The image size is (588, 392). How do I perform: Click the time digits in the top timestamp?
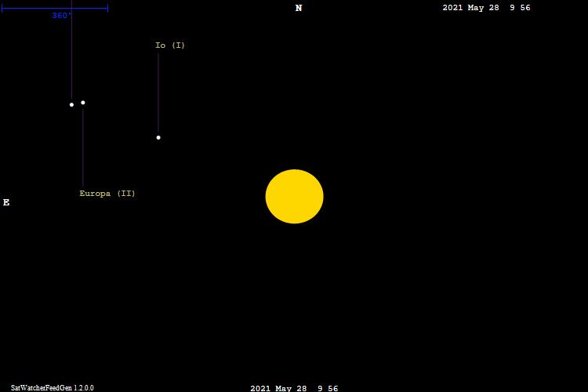tap(520, 8)
